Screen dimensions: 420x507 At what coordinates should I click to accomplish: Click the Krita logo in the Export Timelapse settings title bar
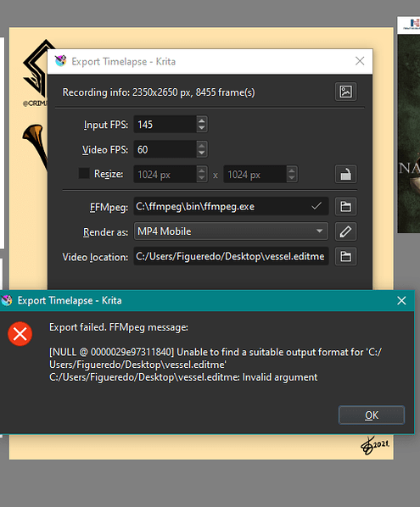[60, 61]
